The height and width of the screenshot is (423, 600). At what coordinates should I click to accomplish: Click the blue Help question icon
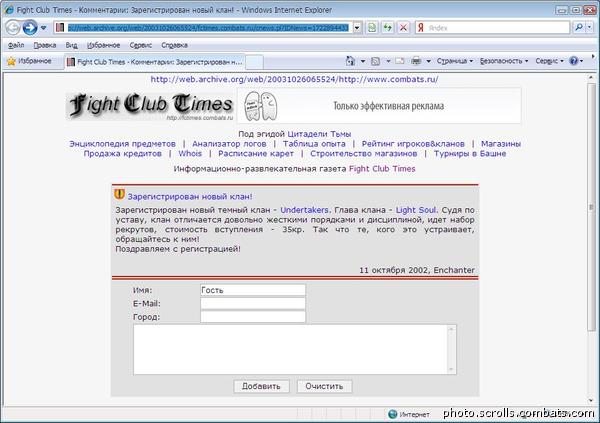[574, 61]
